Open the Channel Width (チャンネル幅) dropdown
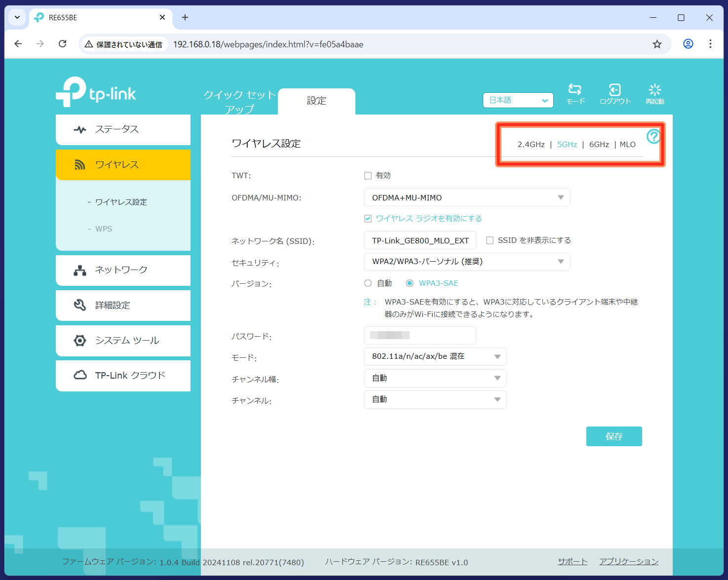Screen dimensions: 728x580 point(435,378)
